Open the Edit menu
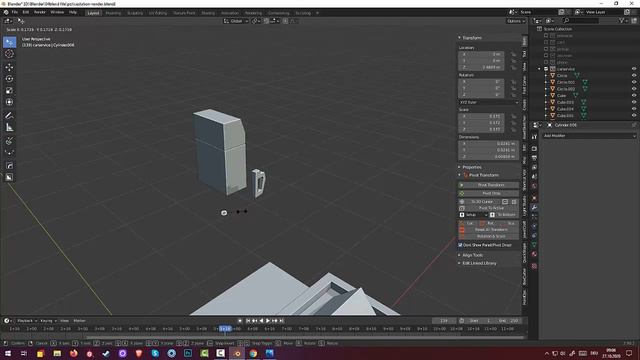 (26, 12)
